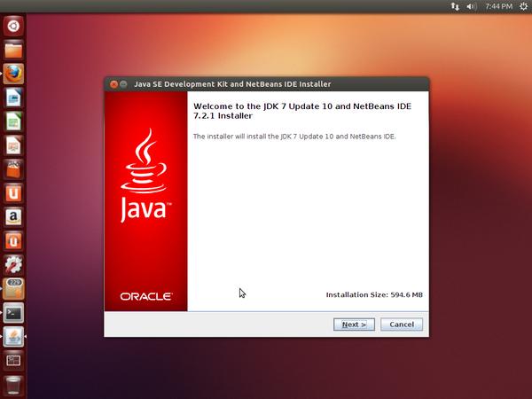Launch Firefox web browser

(x=13, y=74)
